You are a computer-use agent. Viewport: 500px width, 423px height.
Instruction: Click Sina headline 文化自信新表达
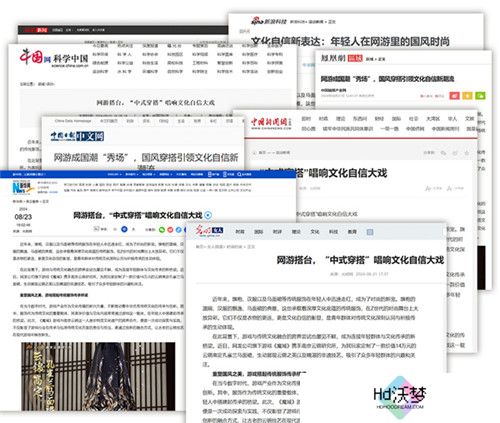350,41
